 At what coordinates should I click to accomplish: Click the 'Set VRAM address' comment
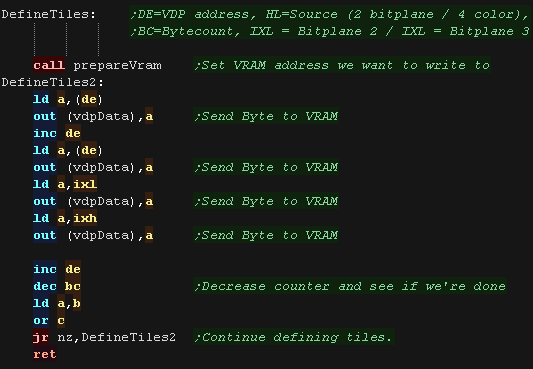pyautogui.click(x=342, y=65)
